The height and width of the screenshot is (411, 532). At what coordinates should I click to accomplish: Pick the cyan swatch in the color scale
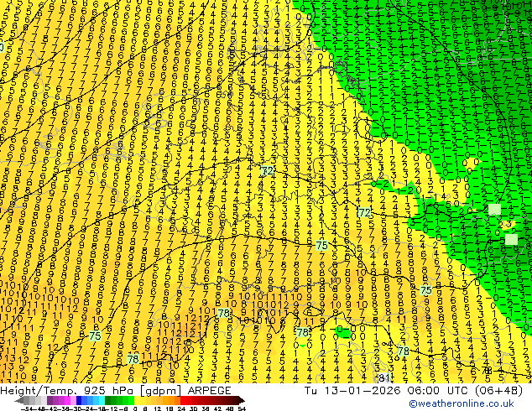102,401
